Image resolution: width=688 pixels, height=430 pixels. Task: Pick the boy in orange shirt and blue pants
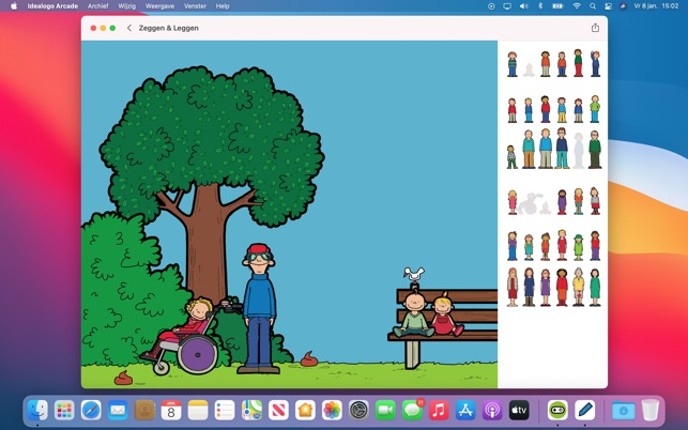coord(562,64)
